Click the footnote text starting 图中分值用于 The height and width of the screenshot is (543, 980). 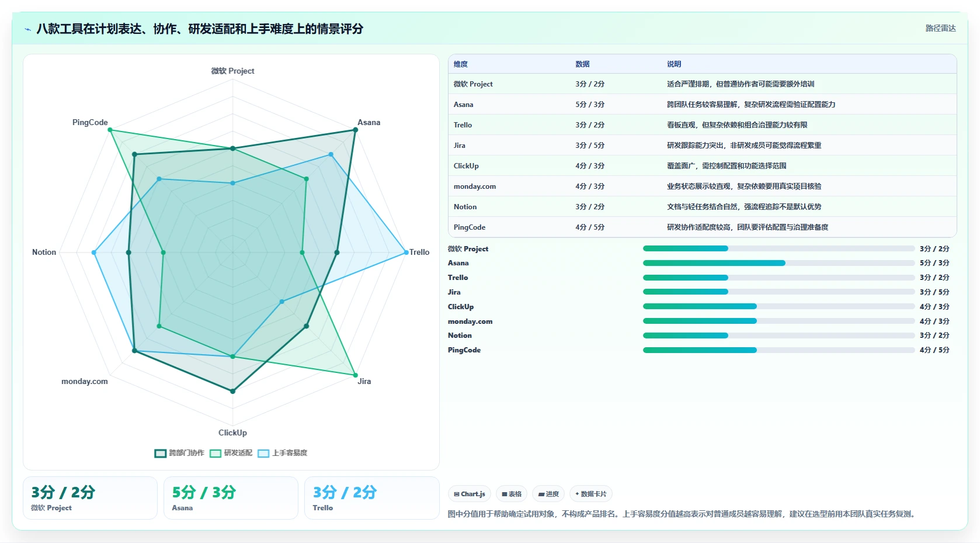click(683, 514)
